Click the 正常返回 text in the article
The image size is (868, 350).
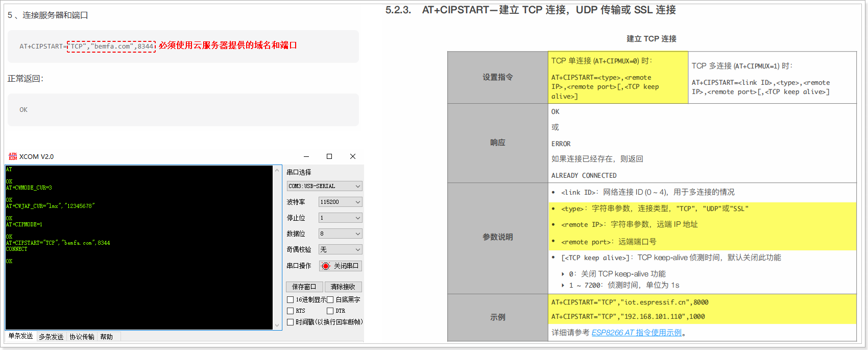pyautogui.click(x=25, y=78)
